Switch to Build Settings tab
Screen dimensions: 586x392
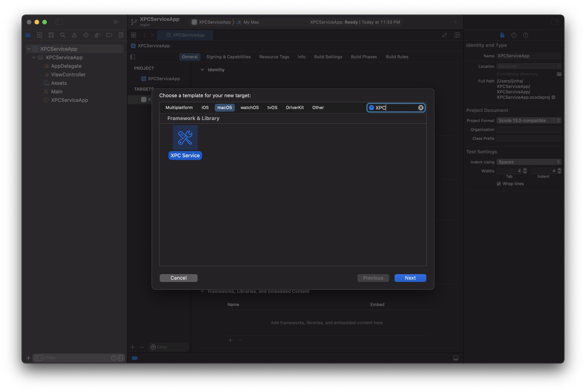click(328, 57)
